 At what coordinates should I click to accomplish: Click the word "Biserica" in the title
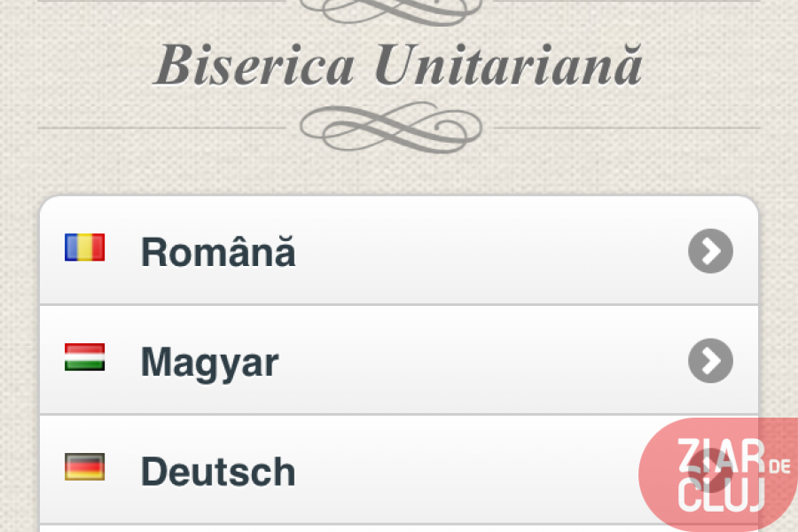pos(255,66)
